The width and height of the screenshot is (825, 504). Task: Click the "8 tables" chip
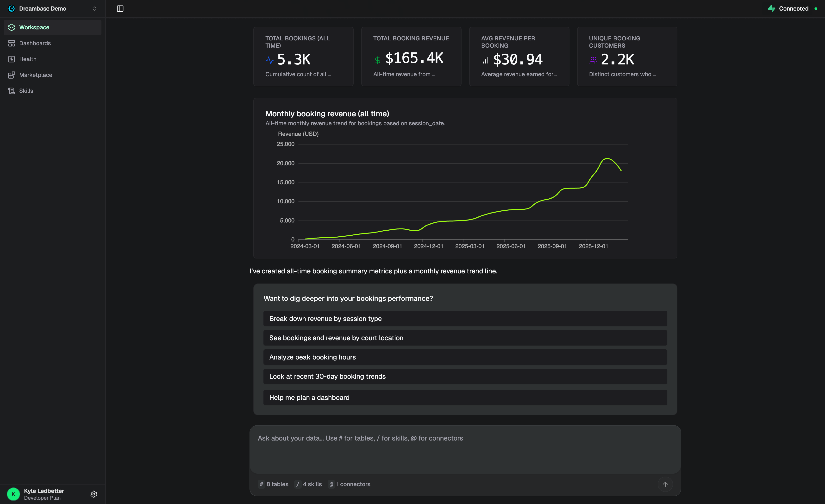point(273,484)
